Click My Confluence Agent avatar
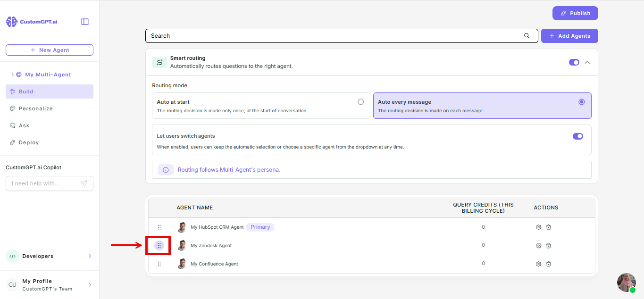The image size is (644, 299). 182,264
